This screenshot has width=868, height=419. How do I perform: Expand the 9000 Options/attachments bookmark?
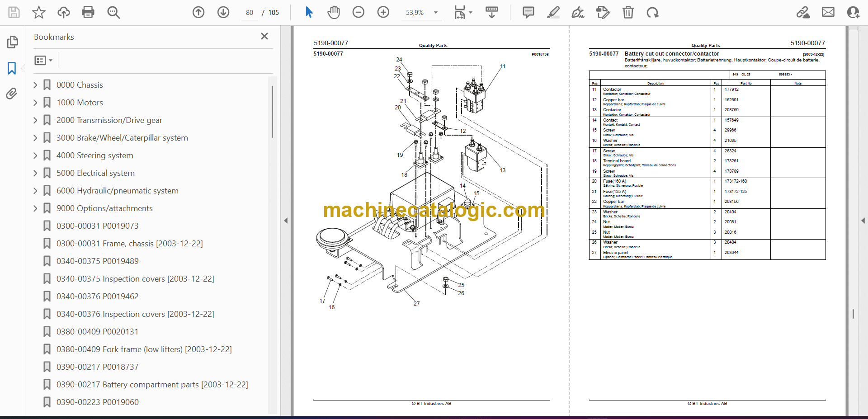click(35, 208)
